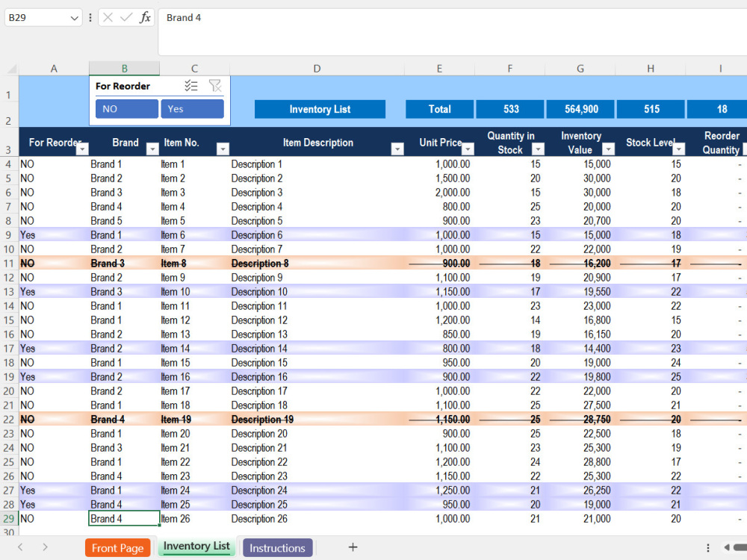Viewport: 747px width, 560px height.
Task: Open the Unit Price filter dropdown
Action: 468,149
